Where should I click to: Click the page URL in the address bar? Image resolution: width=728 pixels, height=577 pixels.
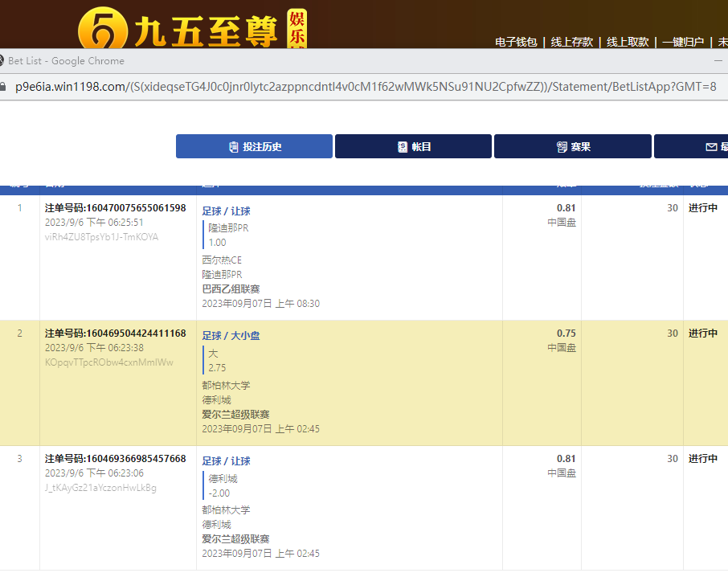[366, 87]
